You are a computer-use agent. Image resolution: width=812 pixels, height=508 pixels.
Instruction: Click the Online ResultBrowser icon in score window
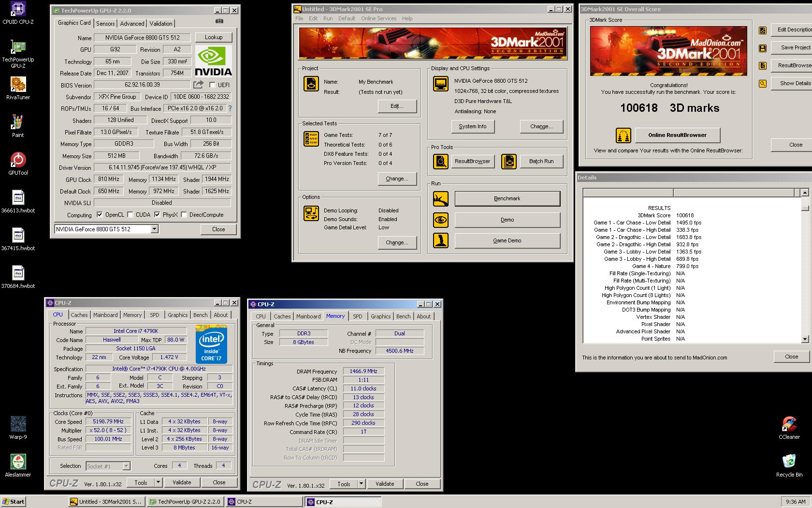tap(623, 135)
